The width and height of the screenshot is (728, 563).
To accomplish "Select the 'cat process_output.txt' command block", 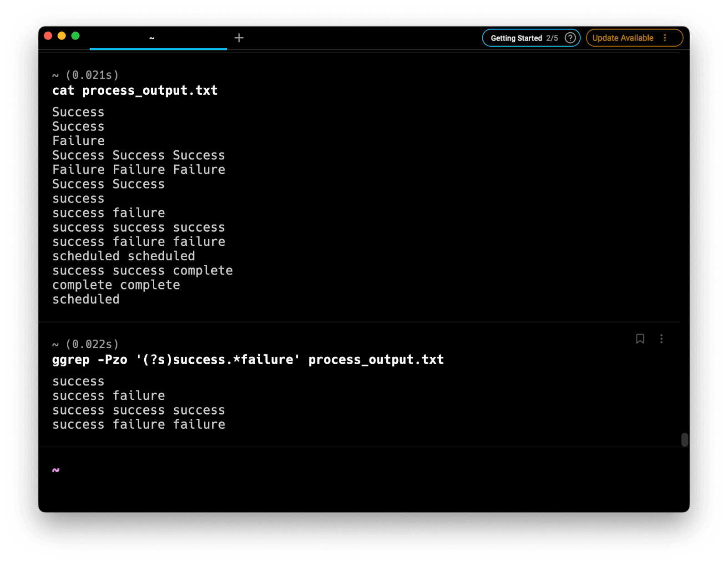I will coord(135,91).
